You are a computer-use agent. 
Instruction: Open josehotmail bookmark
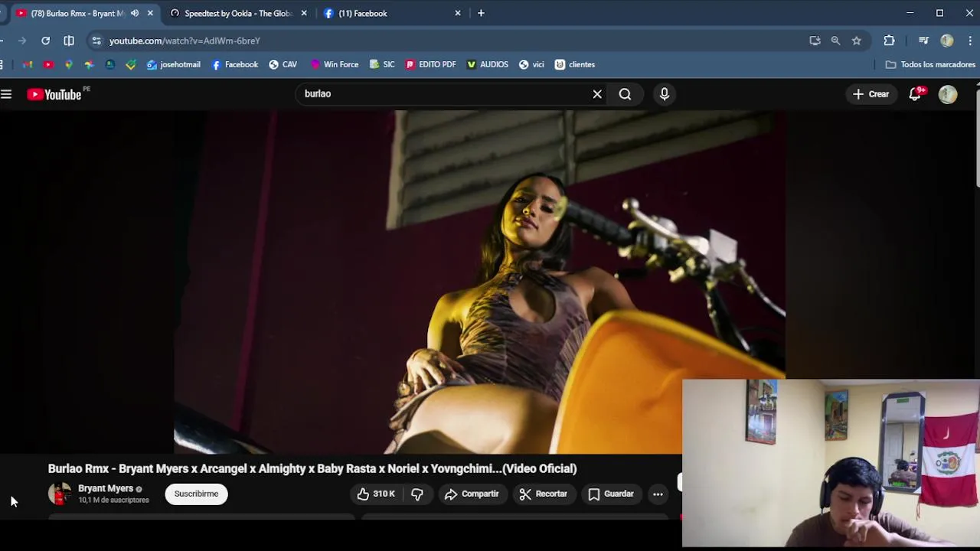pos(174,64)
